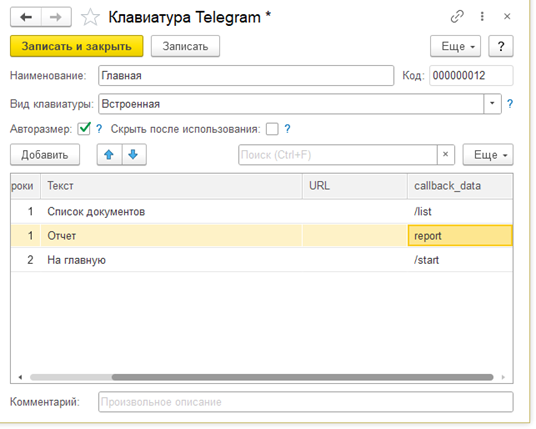Select the Отчет text cell
Image resolution: width=536 pixels, height=429 pixels.
[172, 236]
